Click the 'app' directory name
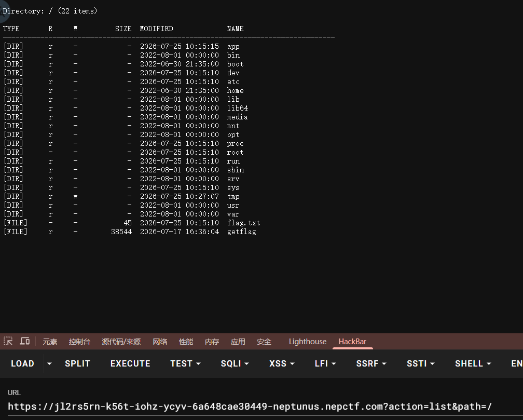The image size is (523, 420). (233, 46)
